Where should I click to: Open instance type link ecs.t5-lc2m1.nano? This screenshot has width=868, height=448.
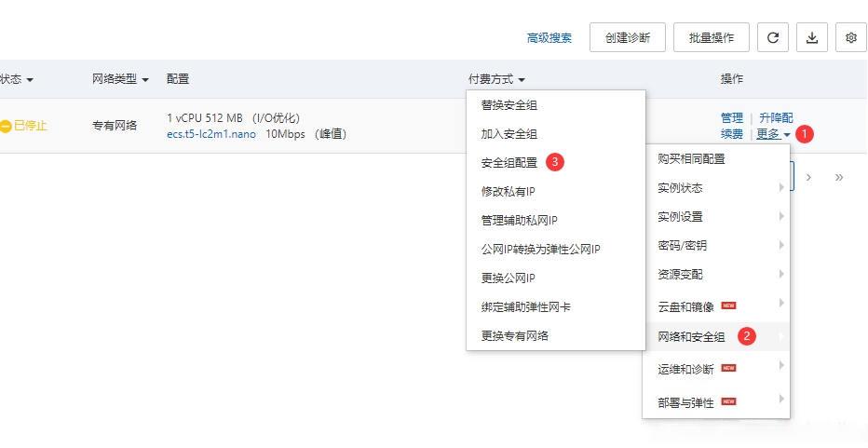[x=210, y=134]
